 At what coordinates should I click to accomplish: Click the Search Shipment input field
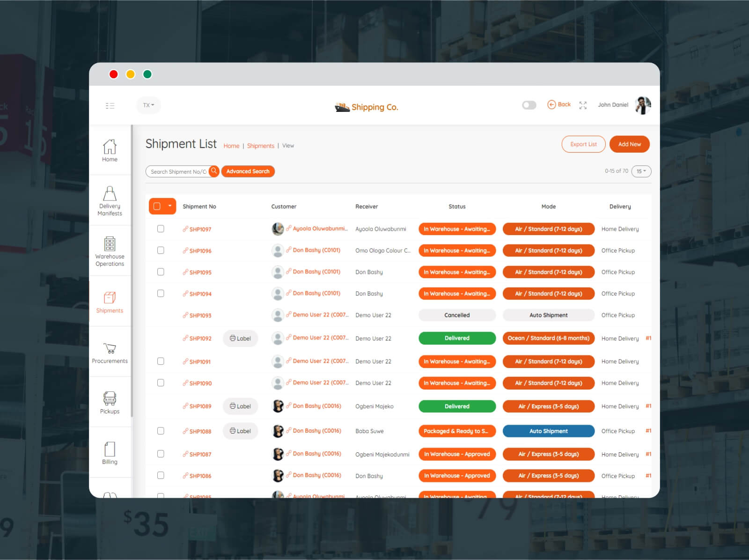point(178,171)
